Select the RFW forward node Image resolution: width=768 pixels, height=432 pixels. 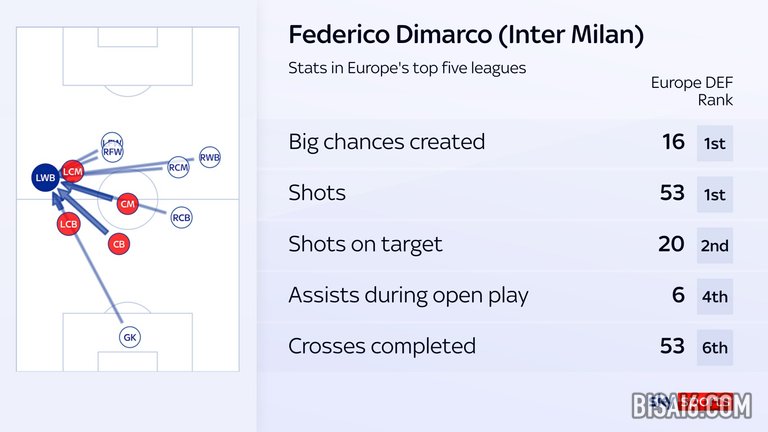[x=113, y=152]
